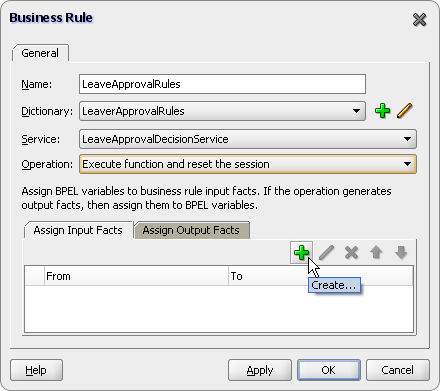Switch to Assign Output Facts tab
This screenshot has height=391, width=440.
point(191,230)
